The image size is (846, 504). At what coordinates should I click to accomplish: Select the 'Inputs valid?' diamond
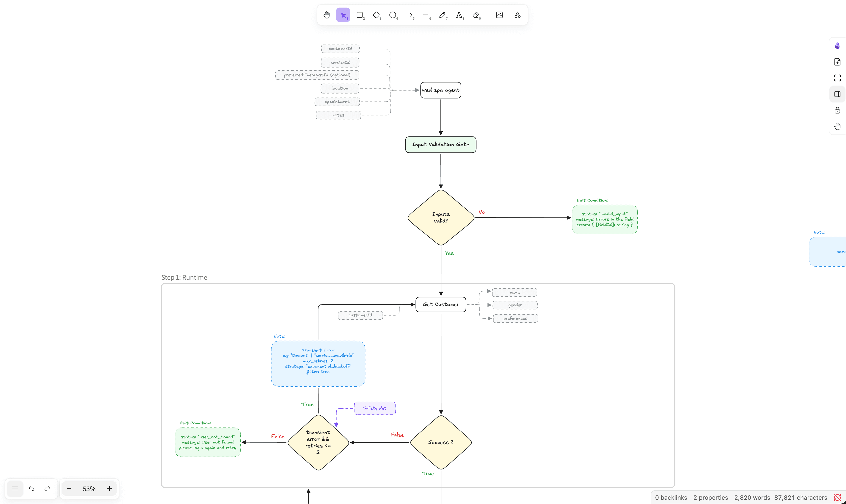point(441,217)
